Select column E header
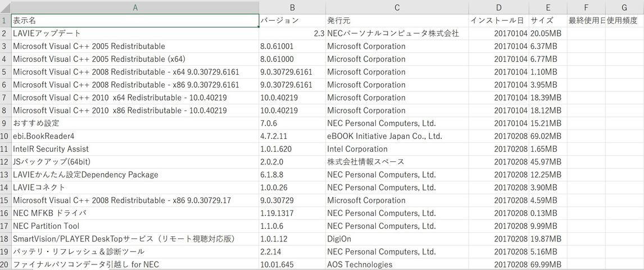The width and height of the screenshot is (644, 270). pyautogui.click(x=548, y=7)
